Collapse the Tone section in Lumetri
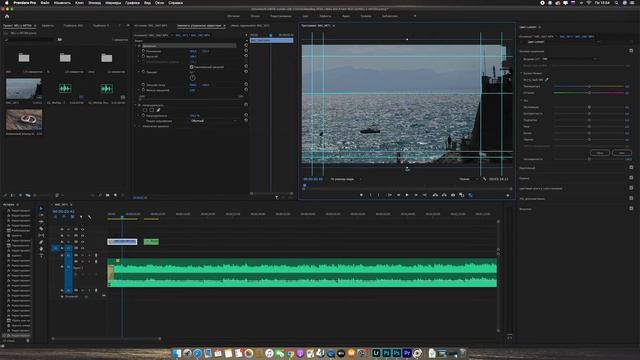 [x=521, y=100]
